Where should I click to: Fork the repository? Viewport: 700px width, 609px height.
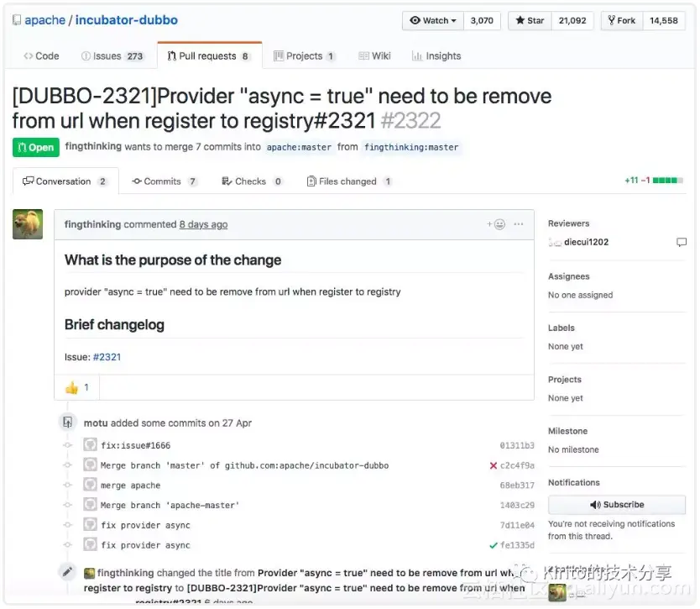[x=621, y=20]
